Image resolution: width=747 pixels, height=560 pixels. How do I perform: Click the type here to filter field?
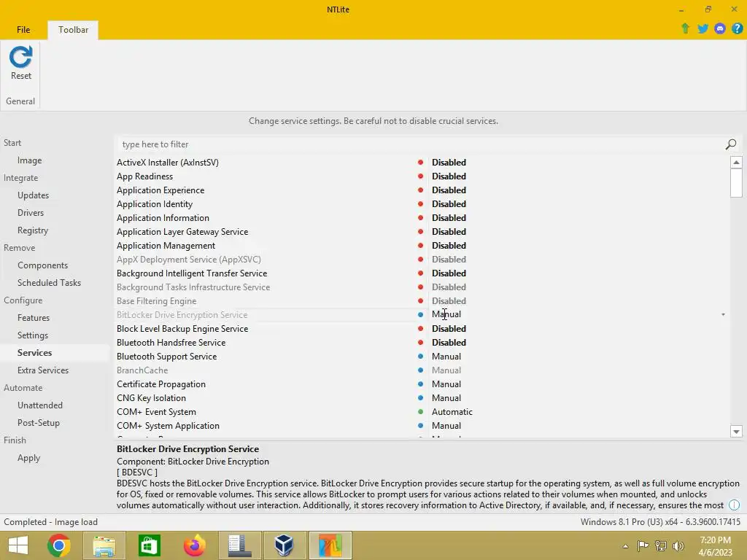tap(419, 144)
